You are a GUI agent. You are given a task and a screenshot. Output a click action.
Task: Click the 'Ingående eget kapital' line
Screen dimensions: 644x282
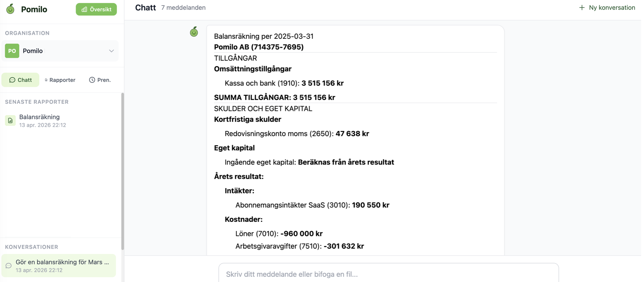click(309, 162)
